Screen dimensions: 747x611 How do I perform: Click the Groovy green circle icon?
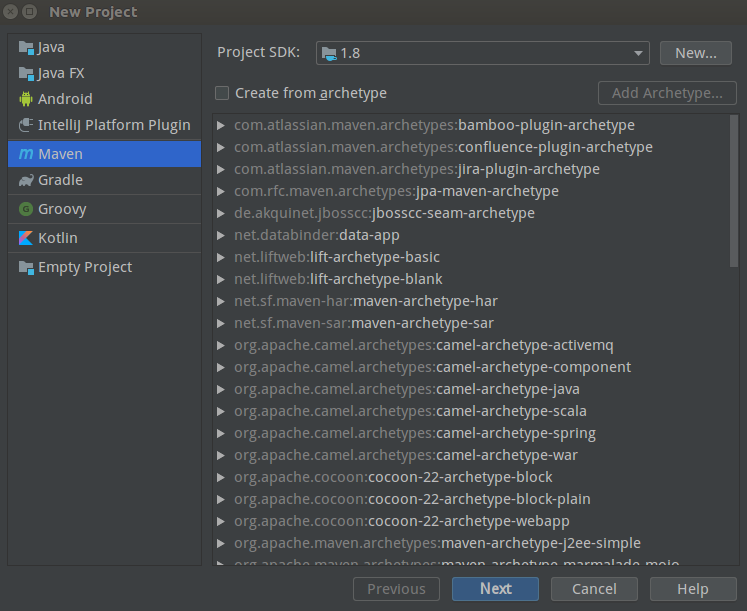coord(26,209)
